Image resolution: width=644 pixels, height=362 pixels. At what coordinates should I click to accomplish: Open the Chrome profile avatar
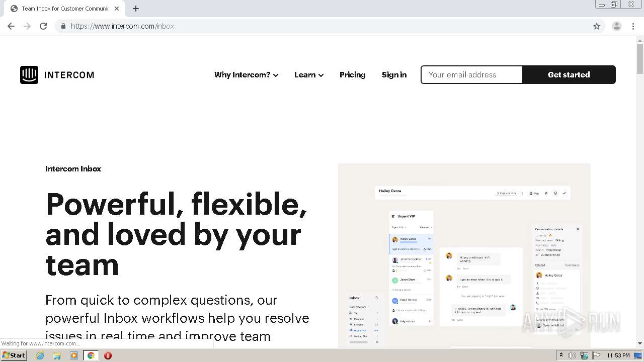pos(617,26)
